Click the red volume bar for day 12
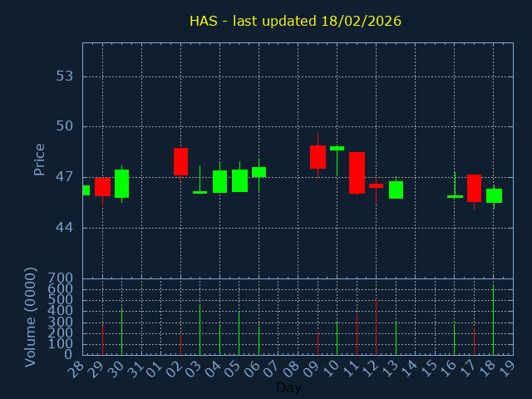This screenshot has height=399, width=532. click(x=376, y=327)
